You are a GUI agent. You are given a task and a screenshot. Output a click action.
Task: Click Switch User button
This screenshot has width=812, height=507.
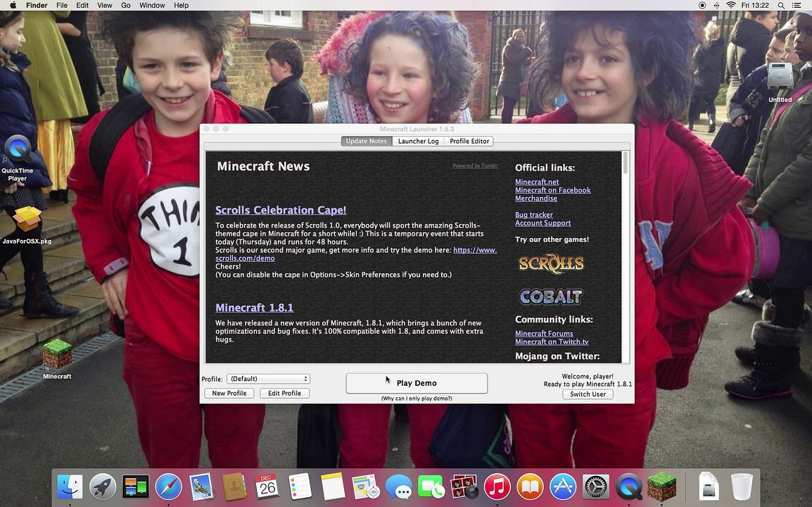(588, 394)
